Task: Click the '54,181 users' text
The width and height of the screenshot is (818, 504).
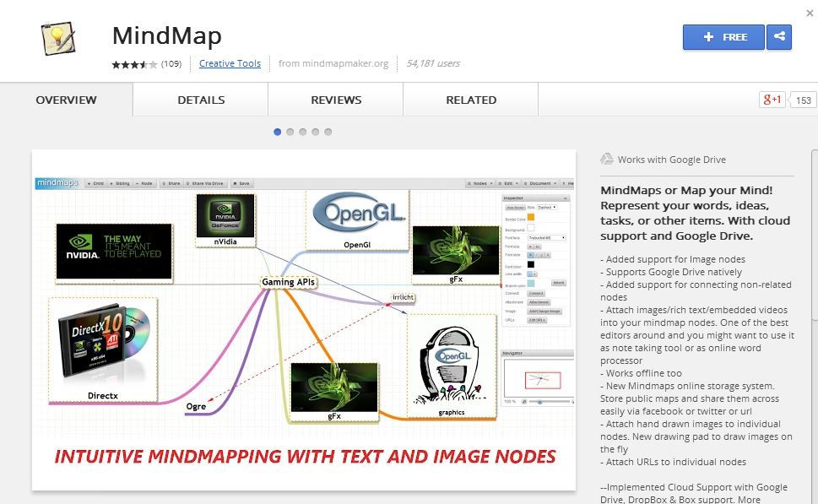Action: pos(433,63)
